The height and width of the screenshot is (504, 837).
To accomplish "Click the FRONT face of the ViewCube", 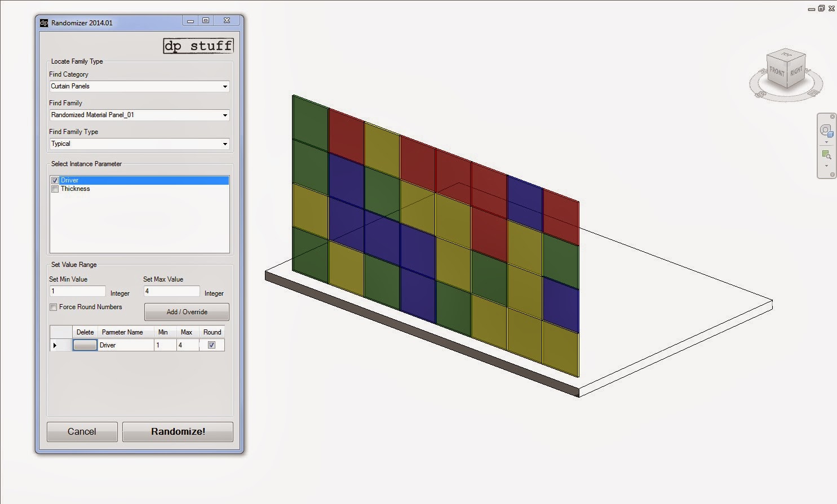I will (777, 72).
